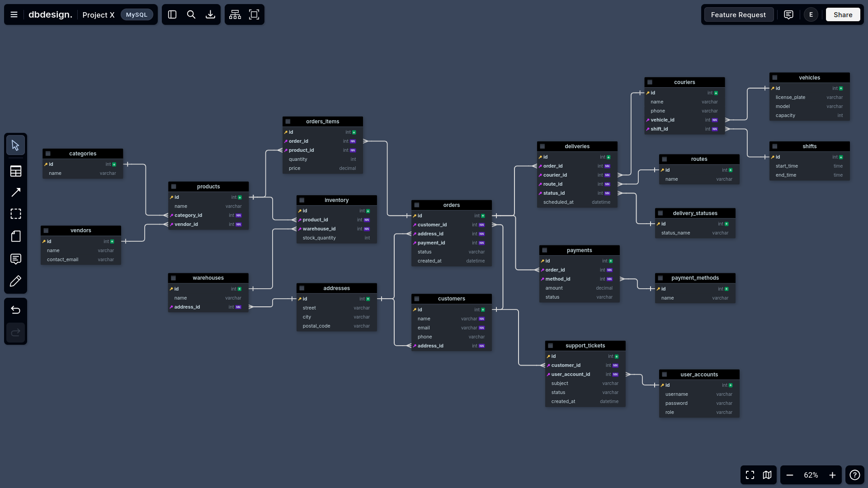Viewport: 868px width, 488px height.
Task: Undo the last change
Action: pos(15,310)
